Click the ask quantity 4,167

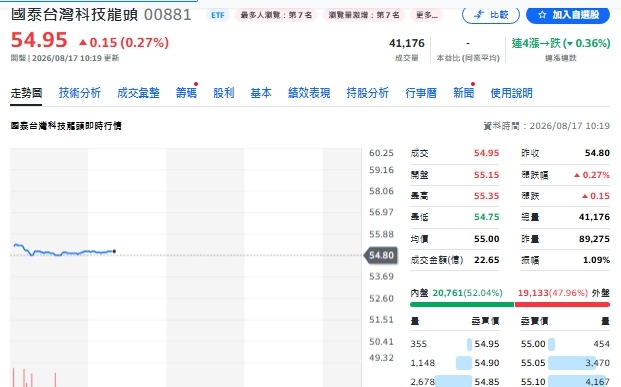(597, 381)
